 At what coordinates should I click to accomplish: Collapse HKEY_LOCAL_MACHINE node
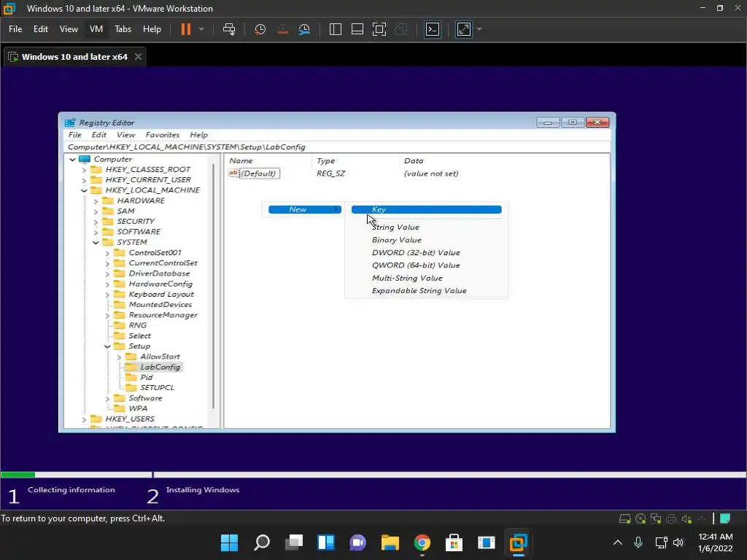tap(84, 190)
